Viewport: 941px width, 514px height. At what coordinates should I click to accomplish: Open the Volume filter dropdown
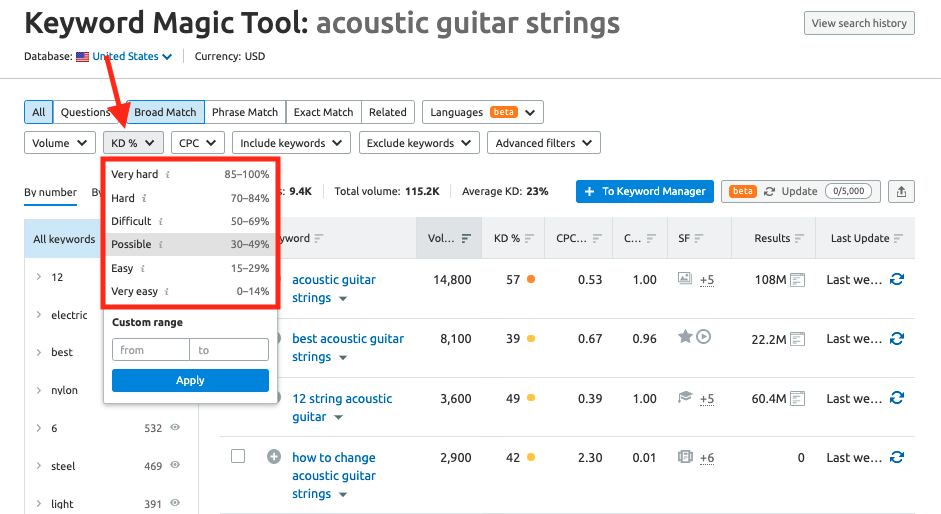pyautogui.click(x=59, y=143)
